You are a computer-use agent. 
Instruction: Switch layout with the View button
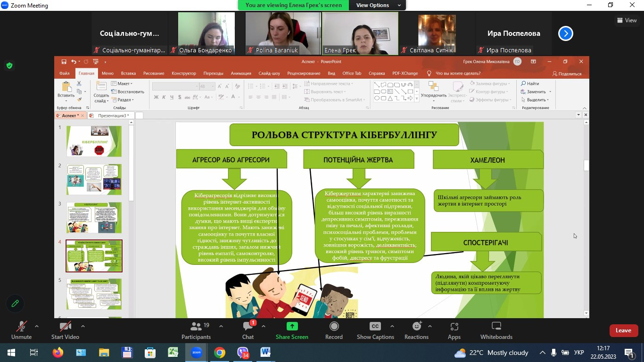pyautogui.click(x=627, y=20)
